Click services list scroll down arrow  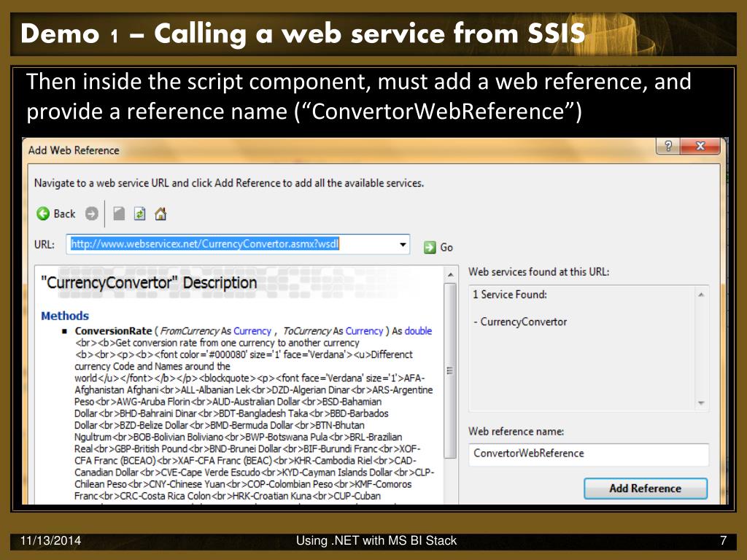click(701, 402)
